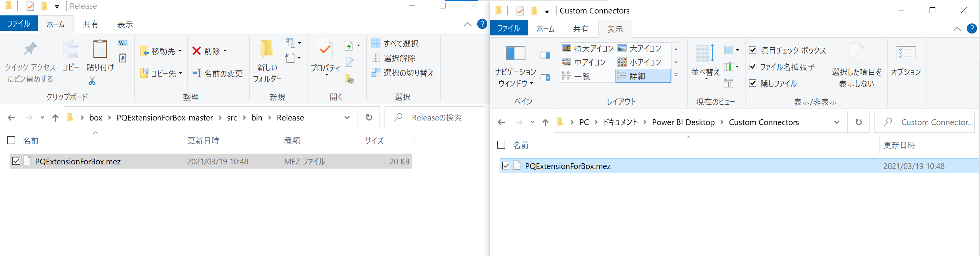Viewport: 980px width, 256px height.
Task: Toggle Hidden items (隠しファイル) checkbox
Action: 753,83
